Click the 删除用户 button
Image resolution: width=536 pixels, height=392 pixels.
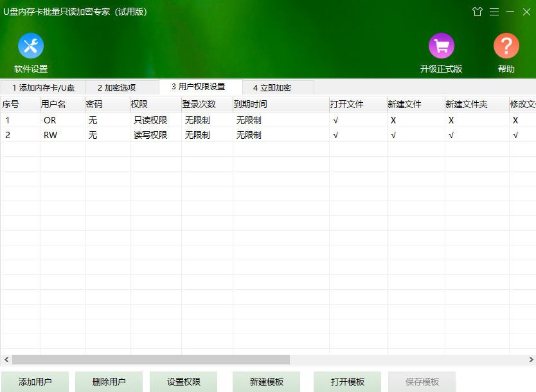click(109, 381)
